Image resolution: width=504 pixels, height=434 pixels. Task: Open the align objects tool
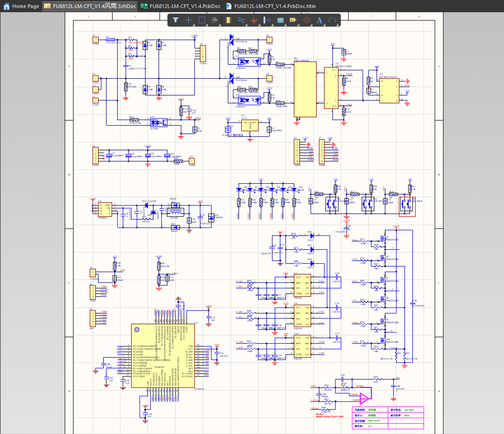pyautogui.click(x=215, y=20)
